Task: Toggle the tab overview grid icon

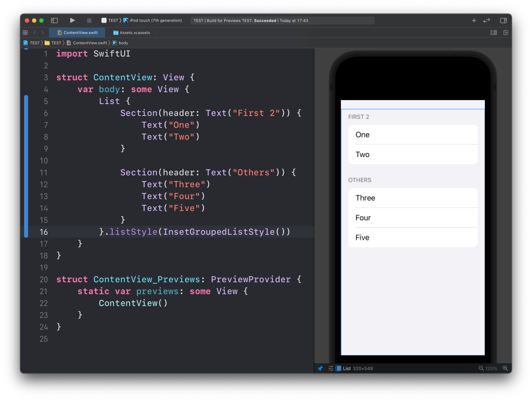Action: pyautogui.click(x=25, y=32)
